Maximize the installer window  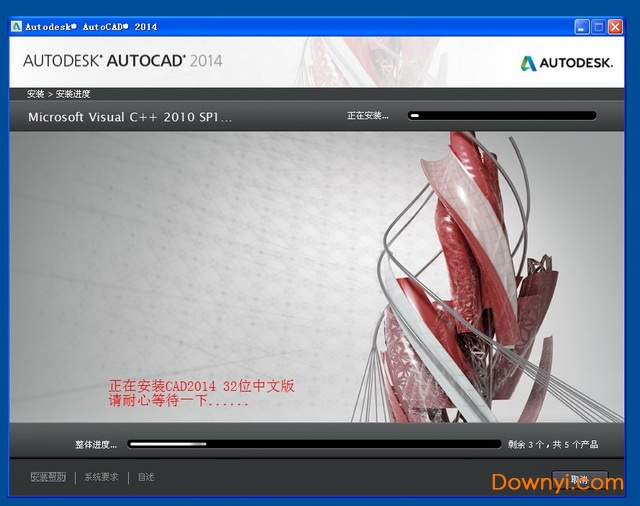click(600, 26)
